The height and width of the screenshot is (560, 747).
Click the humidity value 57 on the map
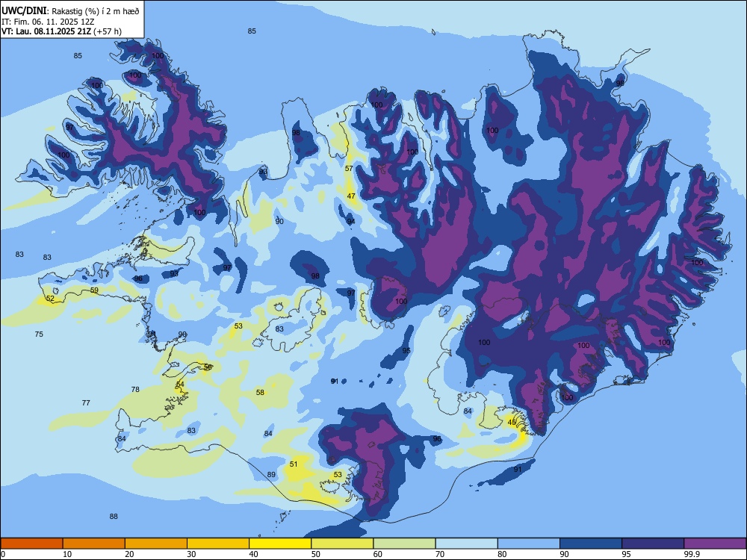[x=349, y=169]
